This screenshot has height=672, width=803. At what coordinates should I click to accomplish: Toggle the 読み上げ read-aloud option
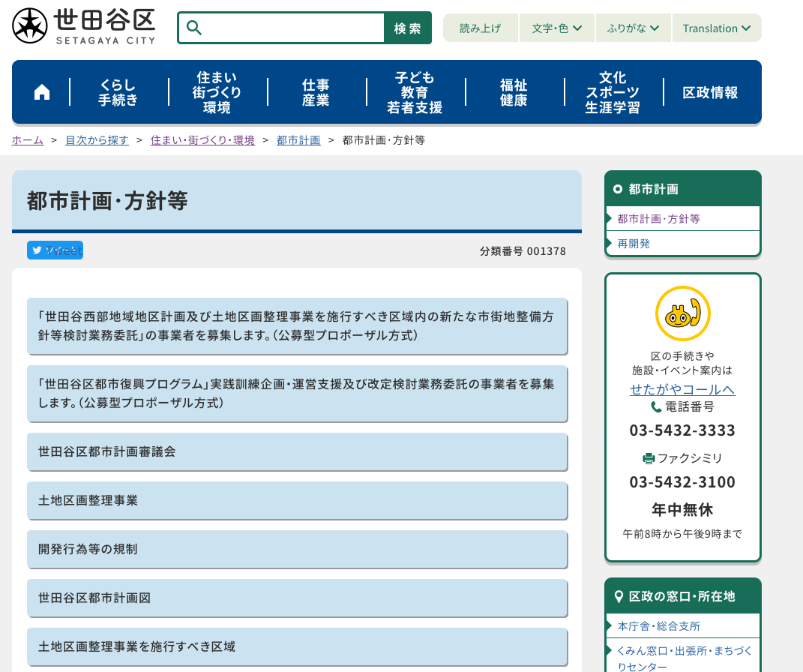coord(480,28)
